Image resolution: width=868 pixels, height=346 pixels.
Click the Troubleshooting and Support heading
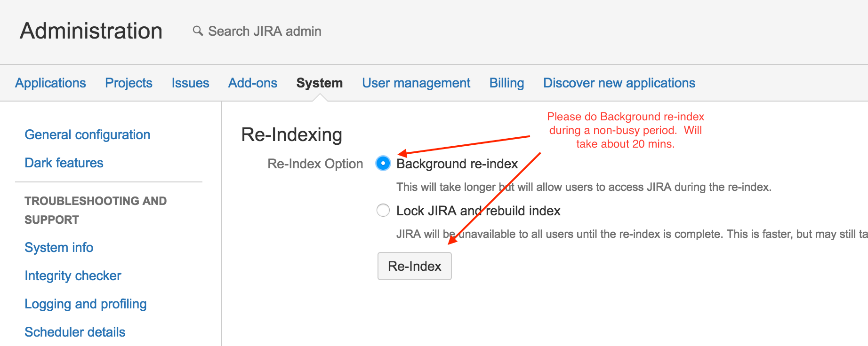tap(96, 210)
